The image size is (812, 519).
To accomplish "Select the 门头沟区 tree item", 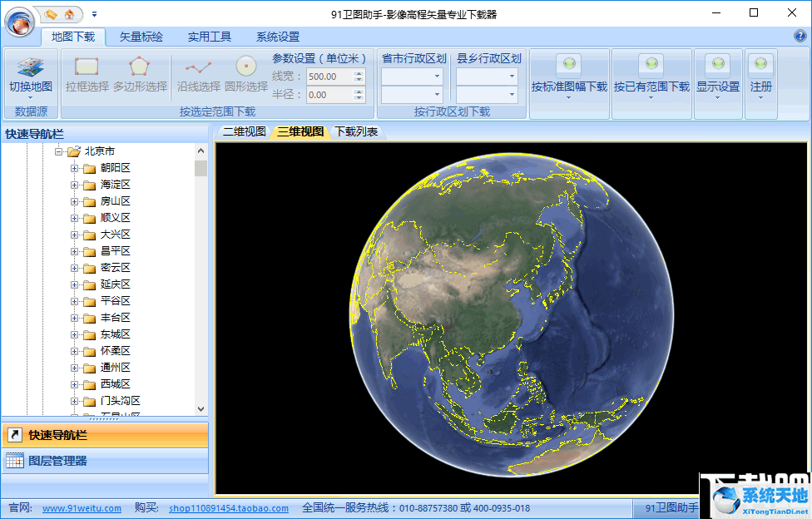I will click(120, 400).
